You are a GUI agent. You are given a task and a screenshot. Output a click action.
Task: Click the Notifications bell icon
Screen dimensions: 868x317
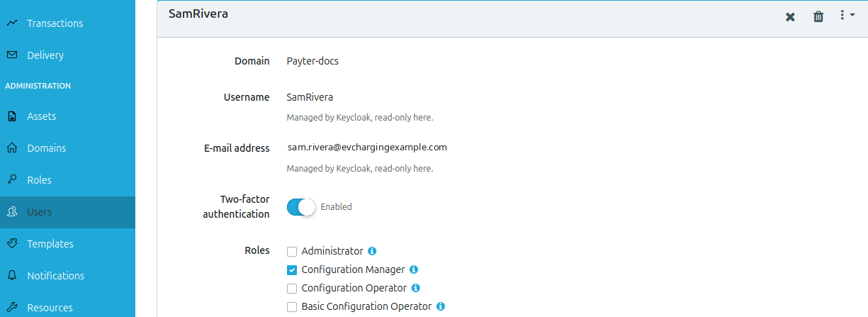(12, 276)
